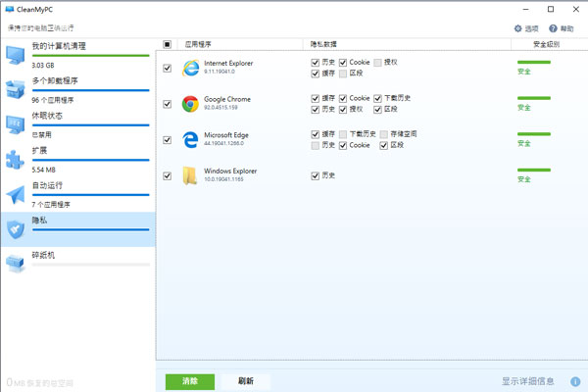This screenshot has height=392, width=588.
Task: Enable Internet Explorer 授权 checkbox
Action: [x=377, y=63]
